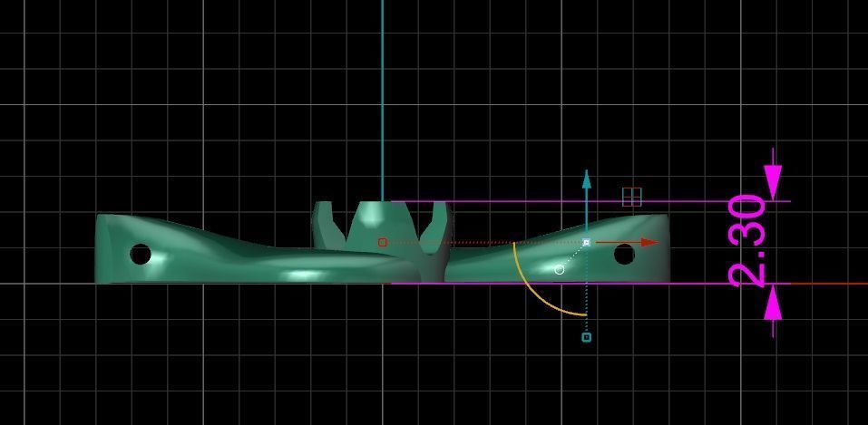This screenshot has width=868, height=425.
Task: Click the teal square handle below the gizmo
Action: (x=587, y=337)
